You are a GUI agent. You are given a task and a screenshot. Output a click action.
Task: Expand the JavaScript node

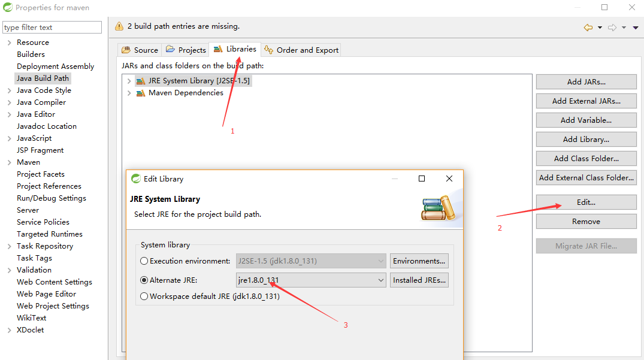point(9,139)
